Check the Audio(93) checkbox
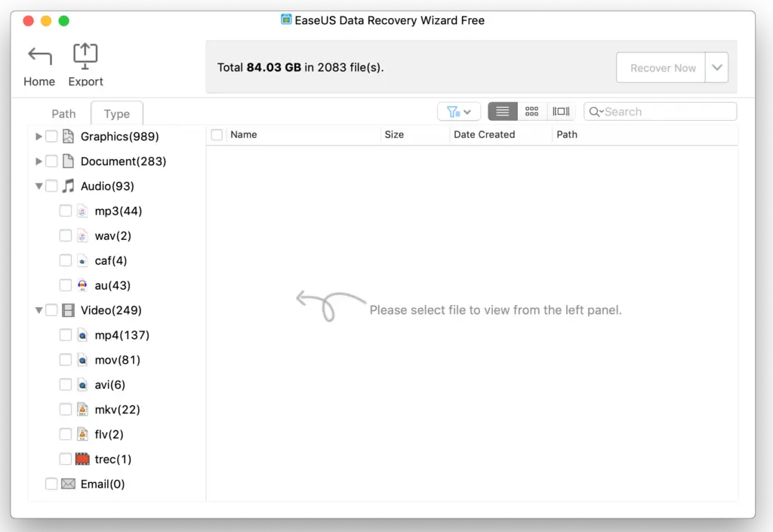Screen dimensions: 773x532 (x=51, y=186)
